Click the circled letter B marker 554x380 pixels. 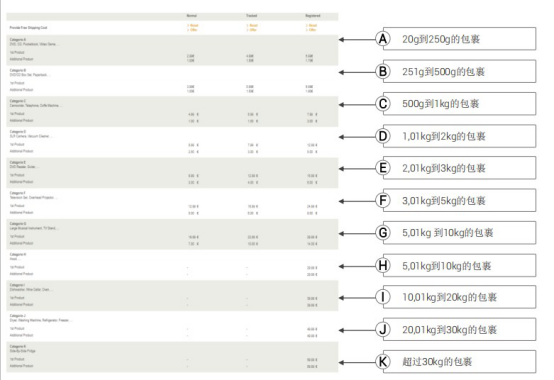[x=383, y=71]
